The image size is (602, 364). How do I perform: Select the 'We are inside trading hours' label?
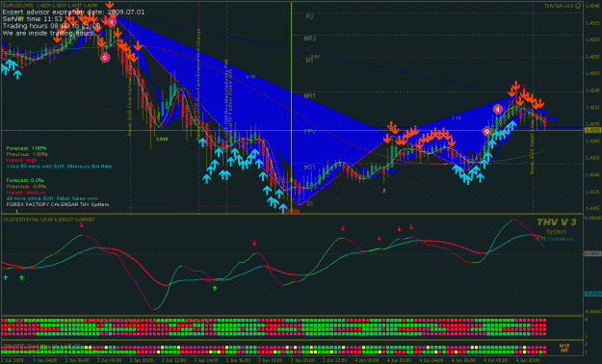47,34
